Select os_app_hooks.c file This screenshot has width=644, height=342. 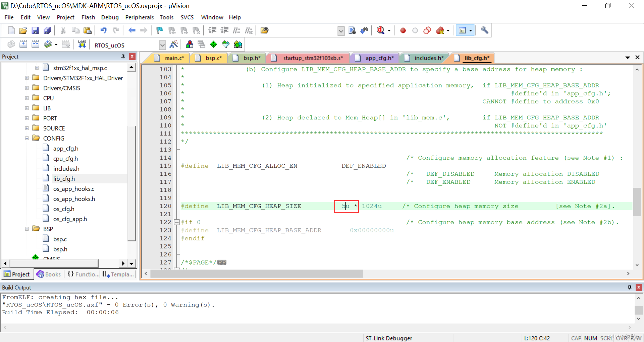coord(74,189)
